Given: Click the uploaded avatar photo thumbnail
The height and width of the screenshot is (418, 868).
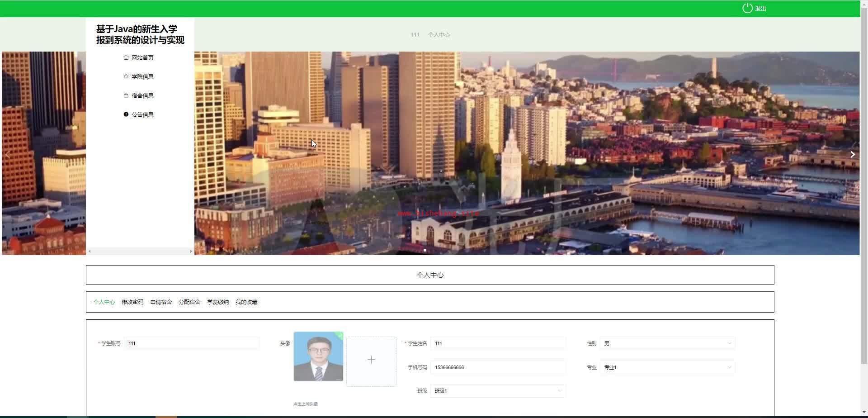Looking at the screenshot, I should 318,356.
